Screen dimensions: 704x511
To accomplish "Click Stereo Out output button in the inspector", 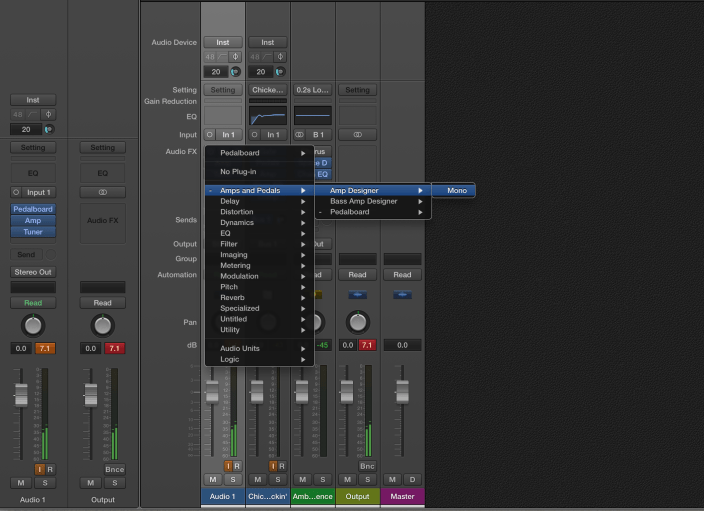I will [33, 272].
